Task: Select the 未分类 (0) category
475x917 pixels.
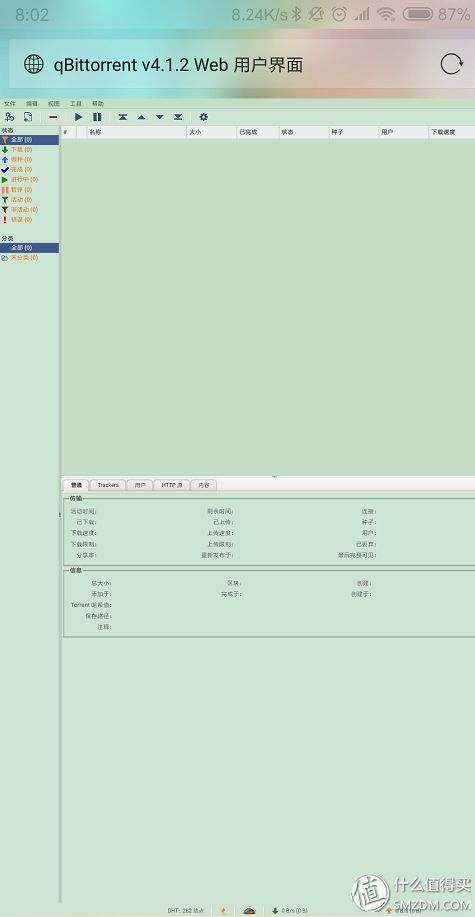Action: (29, 258)
